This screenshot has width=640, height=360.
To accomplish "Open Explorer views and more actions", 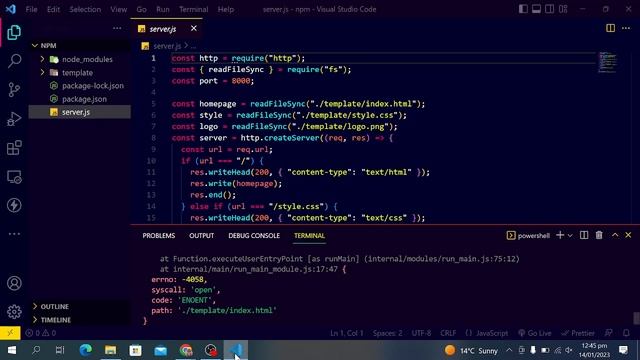I will (x=117, y=28).
